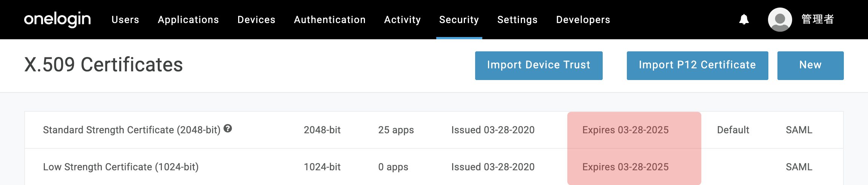The height and width of the screenshot is (185, 868).
Task: Expand the 管理者 account dropdown
Action: 817,19
